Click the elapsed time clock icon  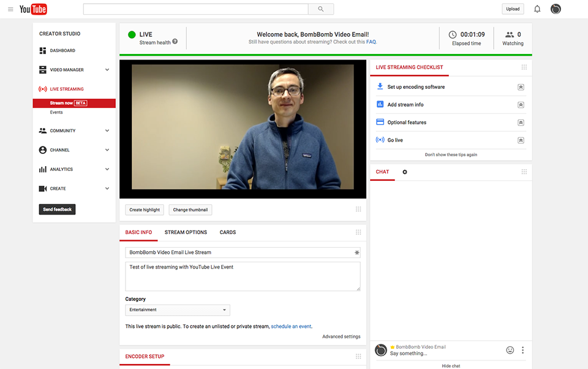click(453, 34)
